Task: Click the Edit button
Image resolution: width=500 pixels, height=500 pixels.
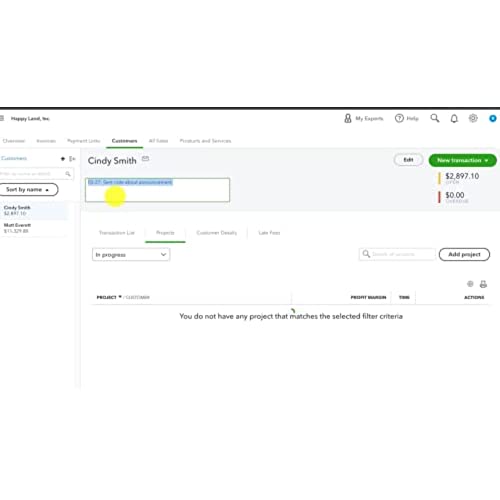Action: tap(408, 160)
